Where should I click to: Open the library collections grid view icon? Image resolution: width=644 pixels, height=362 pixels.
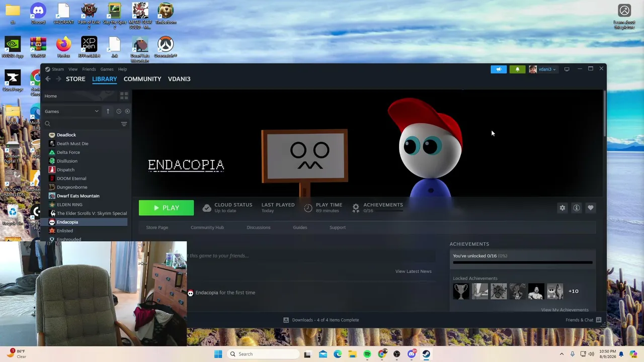point(124,96)
